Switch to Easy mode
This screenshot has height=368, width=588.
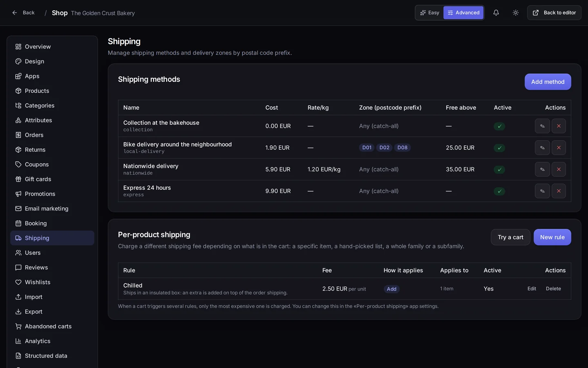click(x=430, y=13)
